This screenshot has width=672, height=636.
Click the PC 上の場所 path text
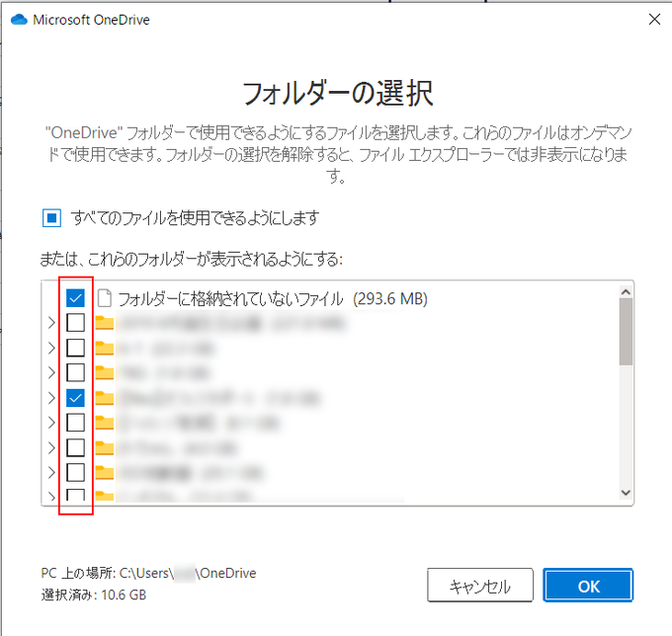(148, 573)
